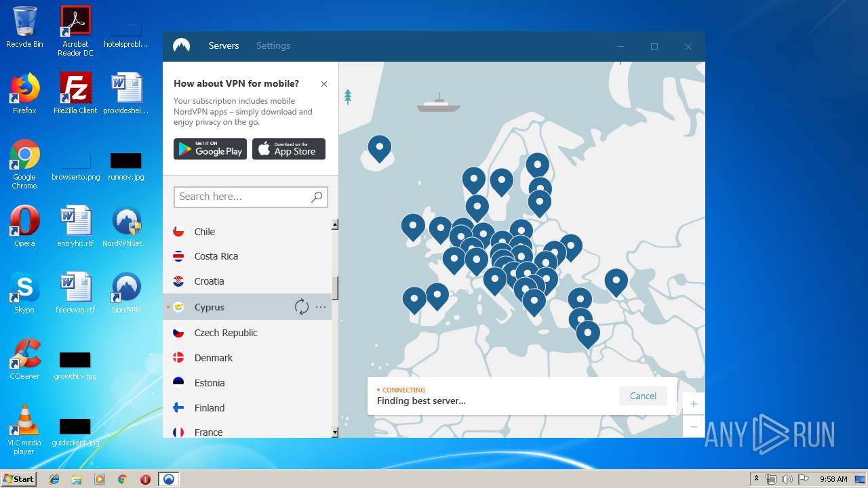The height and width of the screenshot is (488, 868).
Task: Select Finland in the country list
Action: tap(247, 408)
